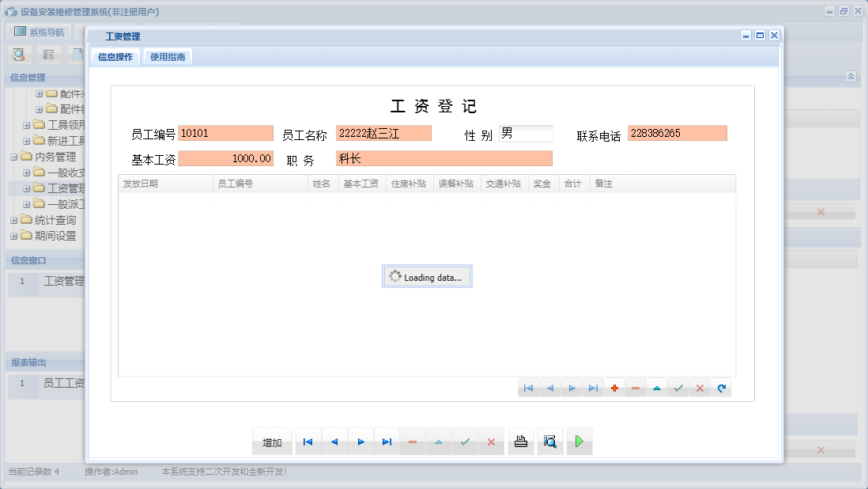Expand the 工资管理 tree node
The image size is (868, 489).
click(x=25, y=188)
